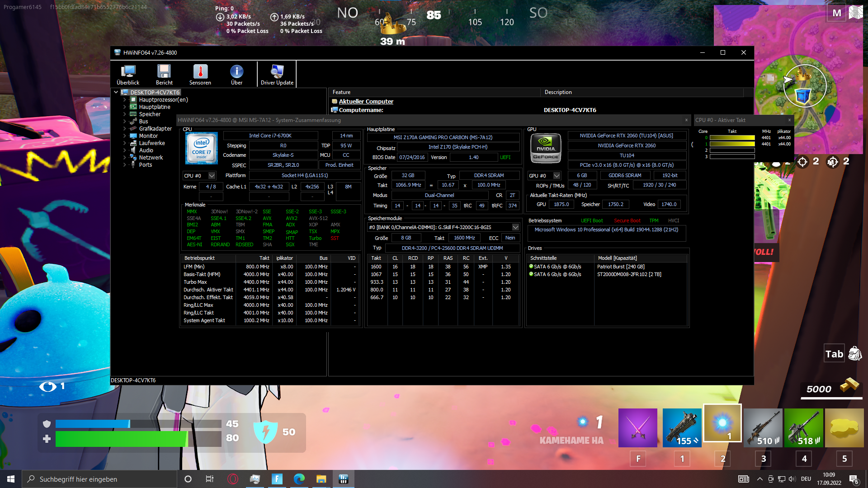Image resolution: width=868 pixels, height=488 pixels.
Task: Select the Intel Core i7-6700K field
Action: (270, 136)
